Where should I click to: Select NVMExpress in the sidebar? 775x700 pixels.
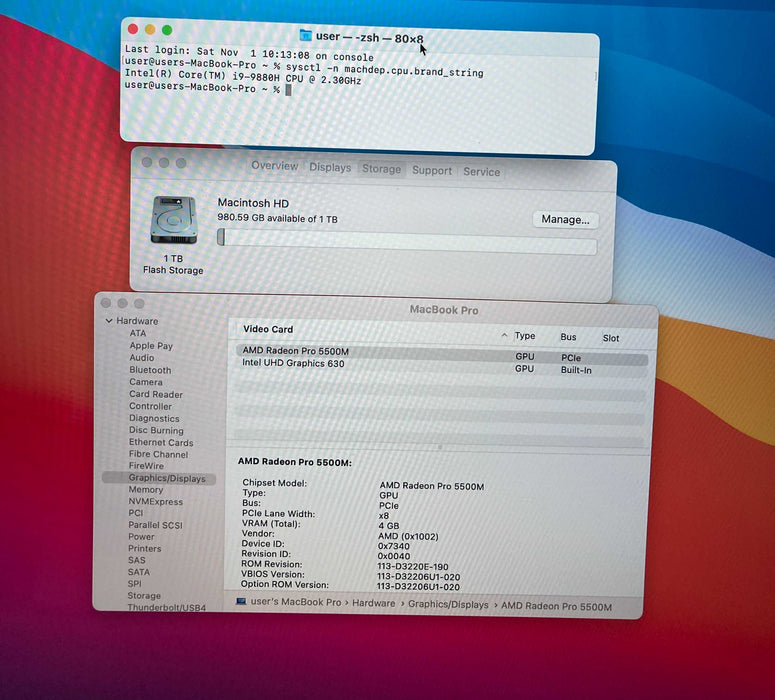tap(156, 501)
